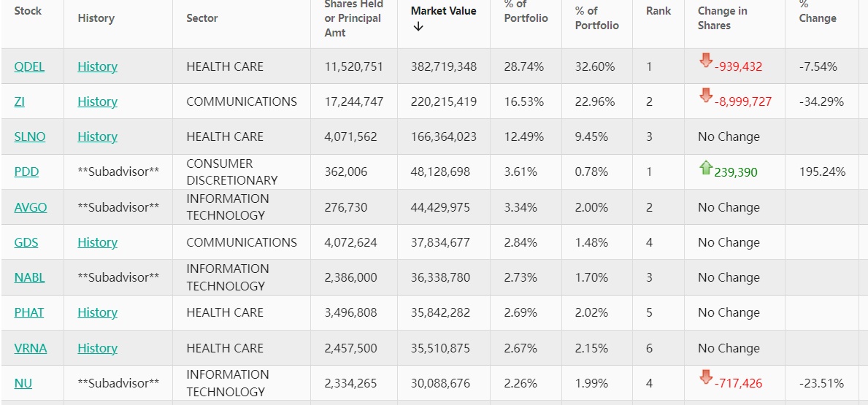Open the NABL ticker link
The image size is (868, 405).
(30, 277)
